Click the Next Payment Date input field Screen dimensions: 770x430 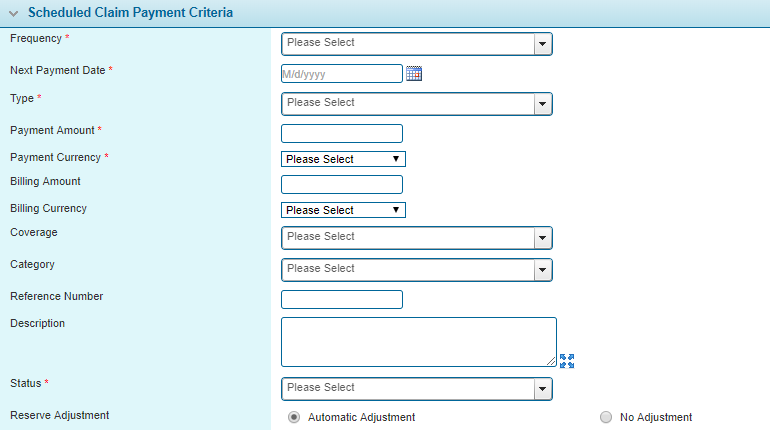[x=341, y=74]
